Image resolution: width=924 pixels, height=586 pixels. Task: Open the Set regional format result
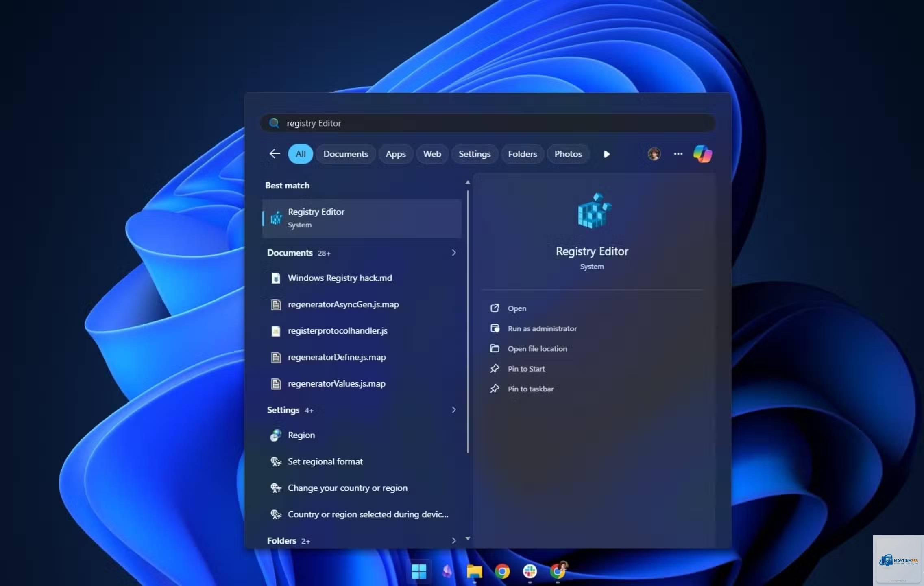click(362, 461)
